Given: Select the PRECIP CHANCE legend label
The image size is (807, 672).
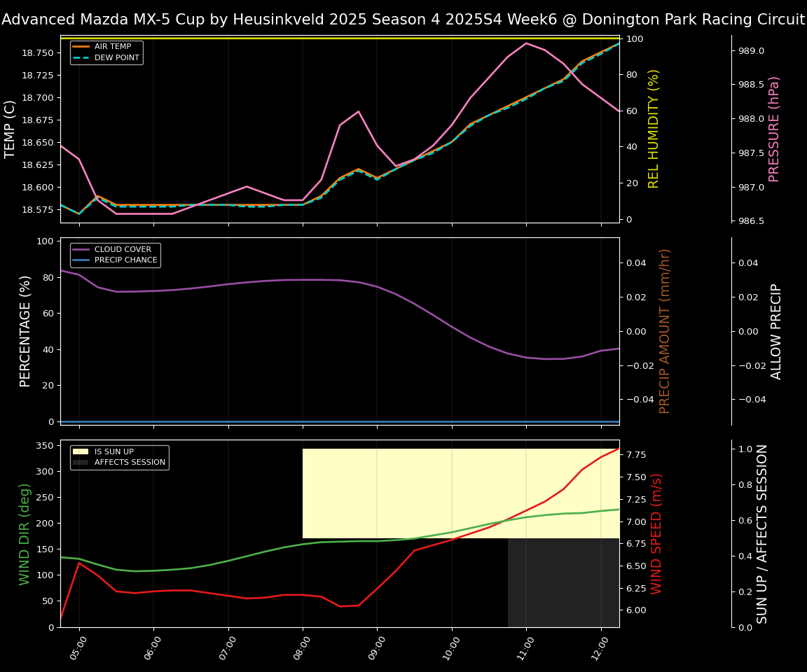Looking at the screenshot, I should (125, 260).
